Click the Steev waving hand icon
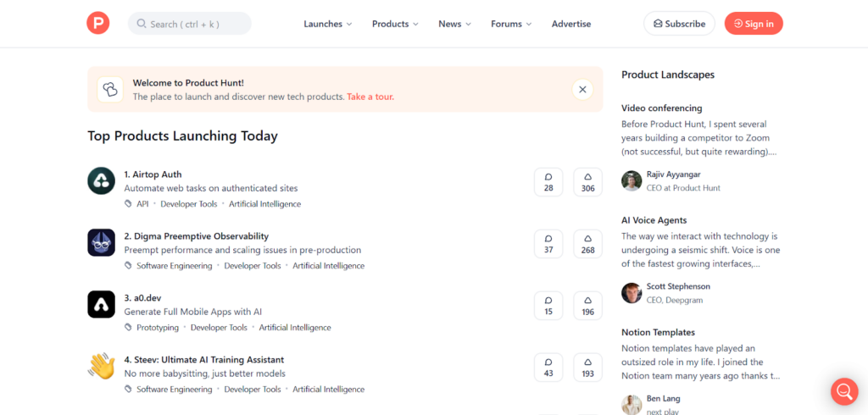The image size is (868, 415). (102, 366)
